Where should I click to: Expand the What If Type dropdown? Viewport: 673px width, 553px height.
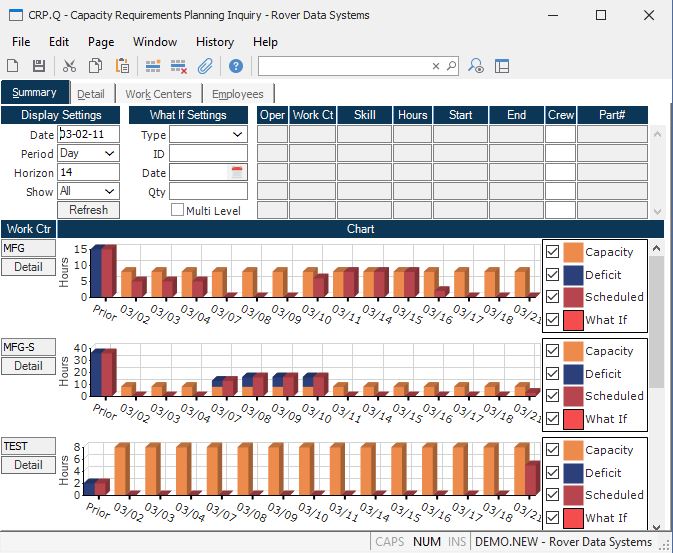(x=237, y=135)
